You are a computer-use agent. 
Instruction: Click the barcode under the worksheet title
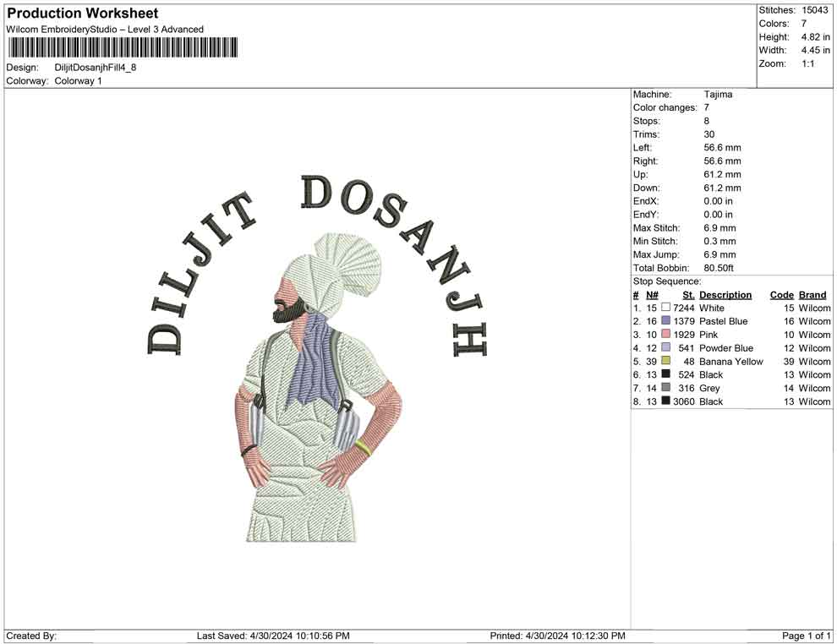click(x=123, y=47)
